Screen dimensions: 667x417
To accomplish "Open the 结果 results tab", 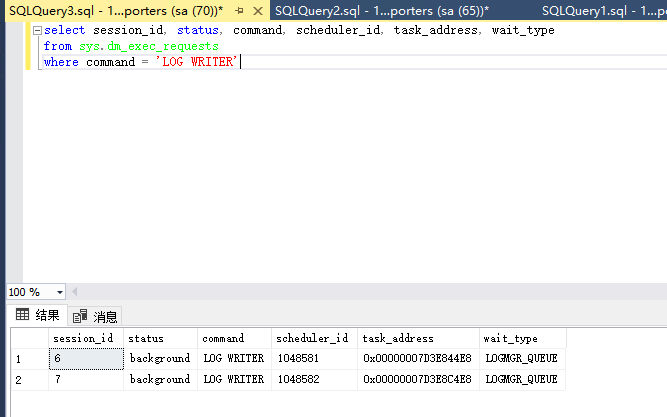I will [37, 315].
